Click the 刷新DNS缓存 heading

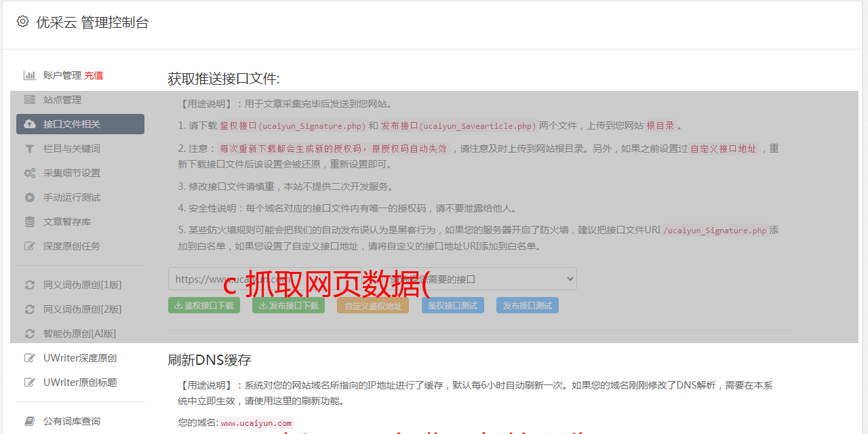click(x=210, y=360)
